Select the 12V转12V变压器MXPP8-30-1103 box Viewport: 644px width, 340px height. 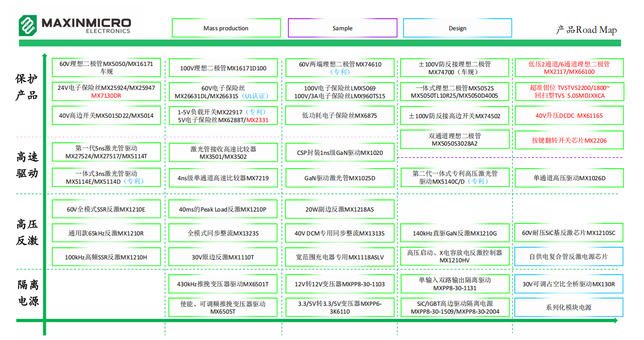tap(340, 284)
